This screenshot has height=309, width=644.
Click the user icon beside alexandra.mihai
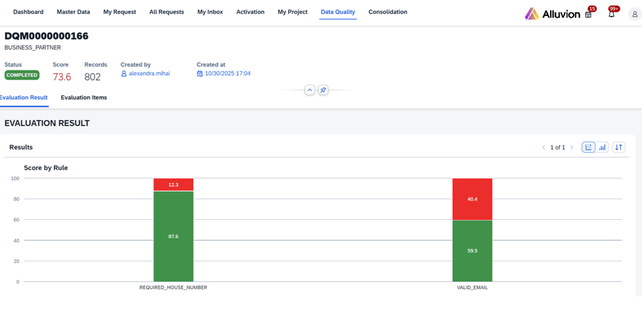tap(124, 74)
